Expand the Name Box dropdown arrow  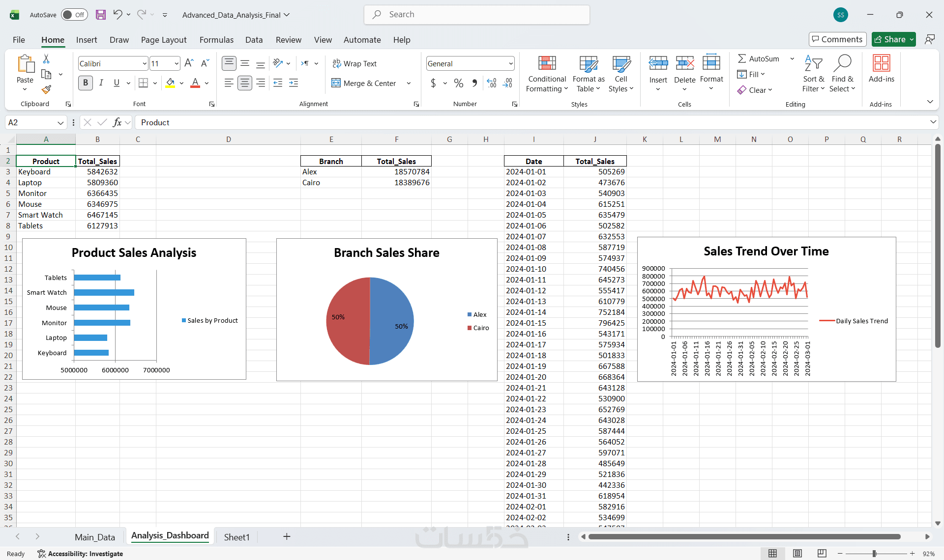[60, 122]
